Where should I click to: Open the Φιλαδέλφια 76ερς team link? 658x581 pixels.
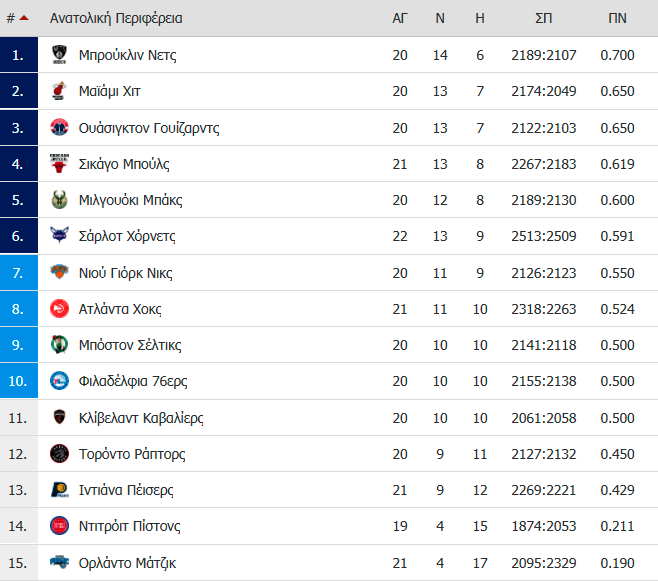coord(133,381)
